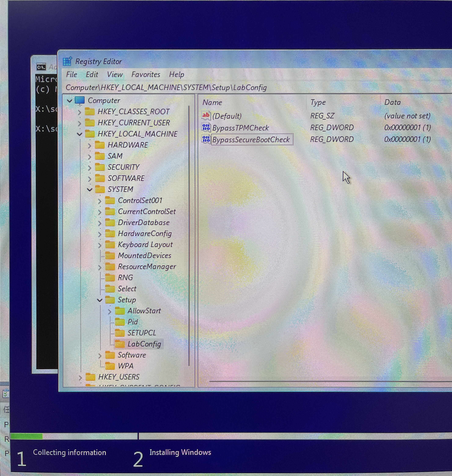Screen dimensions: 452x476
Task: Click the Name column header
Action: pos(212,102)
